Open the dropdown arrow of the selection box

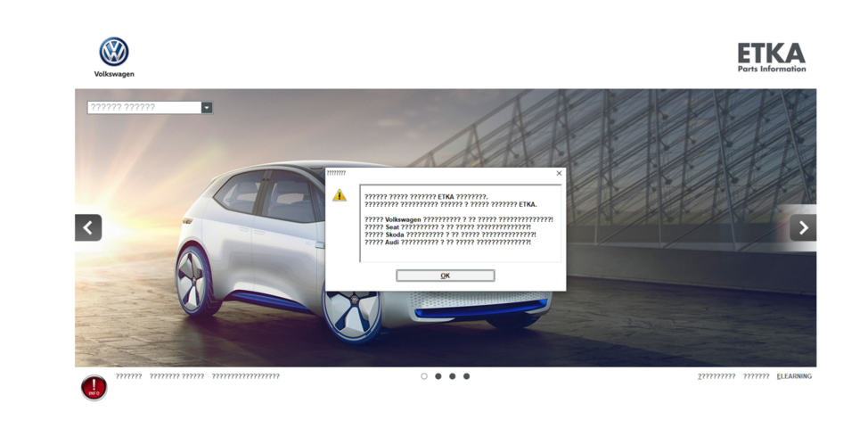point(207,107)
